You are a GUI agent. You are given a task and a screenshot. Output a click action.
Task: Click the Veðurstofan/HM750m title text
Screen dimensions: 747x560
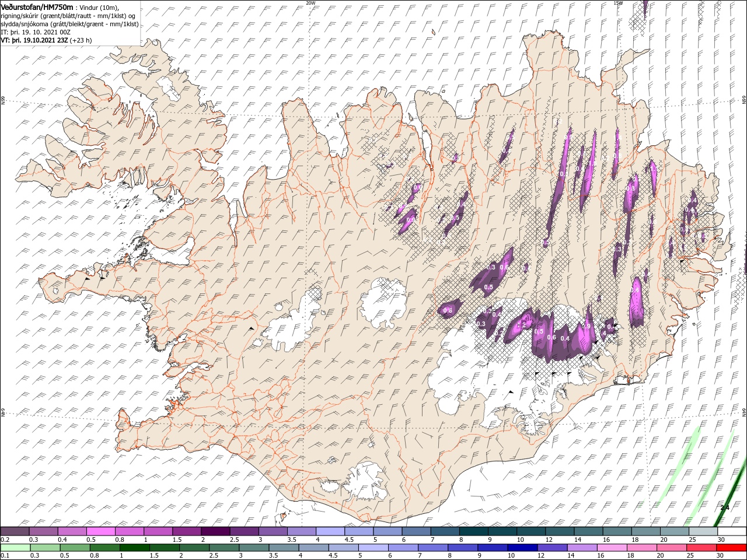coord(37,6)
